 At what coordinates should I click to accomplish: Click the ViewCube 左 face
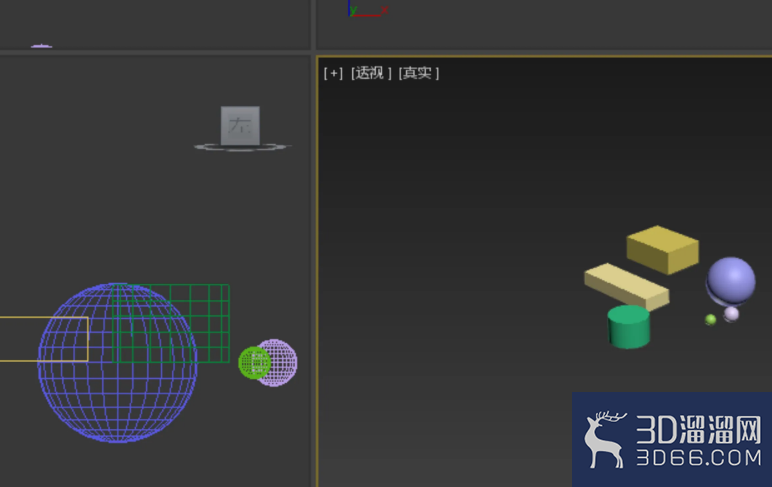tap(240, 126)
